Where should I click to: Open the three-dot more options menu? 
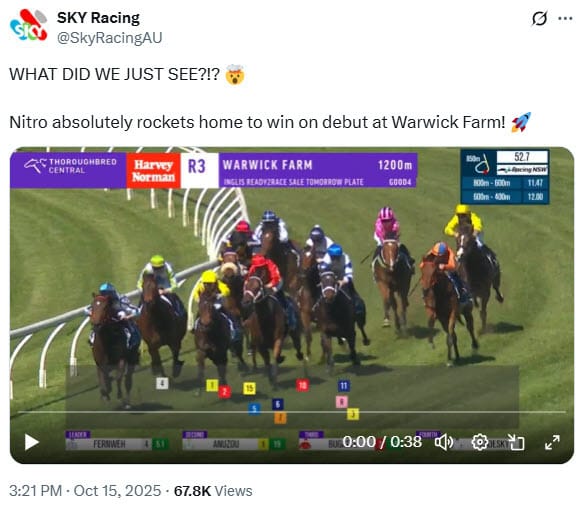click(566, 18)
